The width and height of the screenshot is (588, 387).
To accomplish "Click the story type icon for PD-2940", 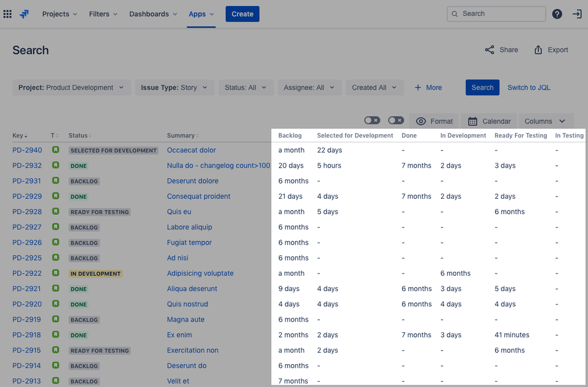I will tap(55, 150).
